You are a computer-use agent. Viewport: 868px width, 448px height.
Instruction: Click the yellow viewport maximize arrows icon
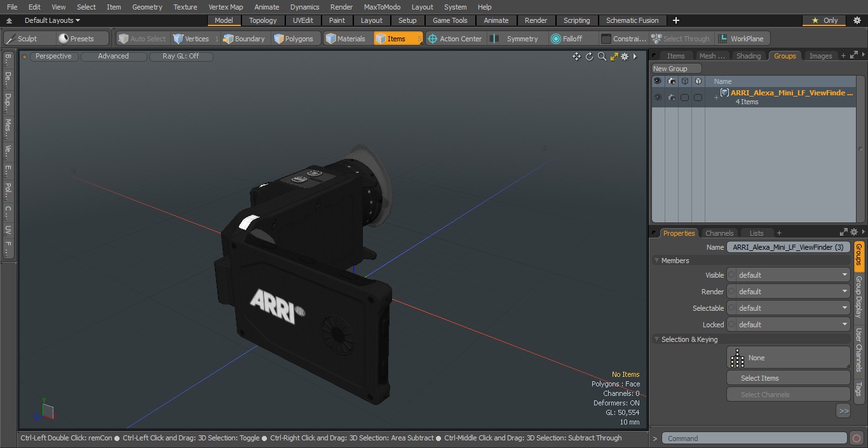(614, 57)
